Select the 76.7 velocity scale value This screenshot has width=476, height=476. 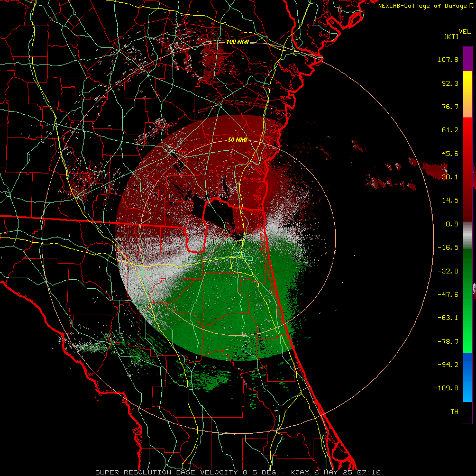(450, 106)
